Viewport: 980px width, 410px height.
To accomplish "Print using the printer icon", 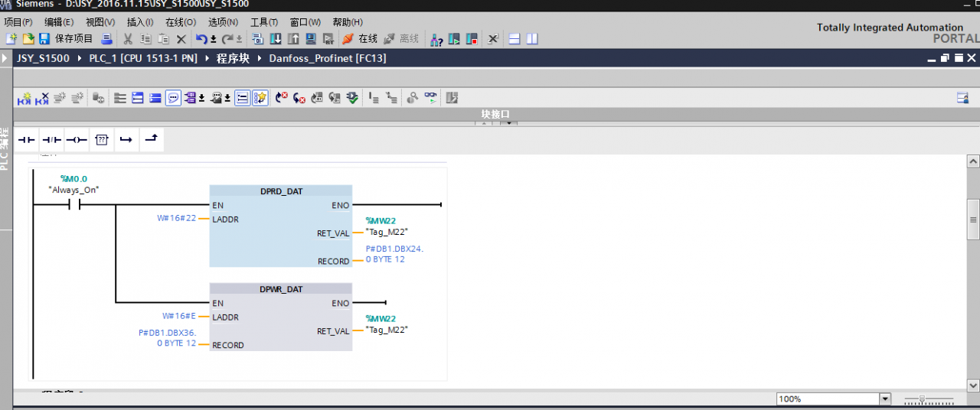I will coord(107,38).
